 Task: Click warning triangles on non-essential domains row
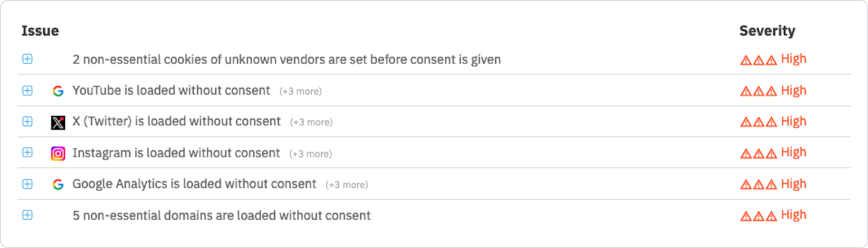(x=758, y=216)
